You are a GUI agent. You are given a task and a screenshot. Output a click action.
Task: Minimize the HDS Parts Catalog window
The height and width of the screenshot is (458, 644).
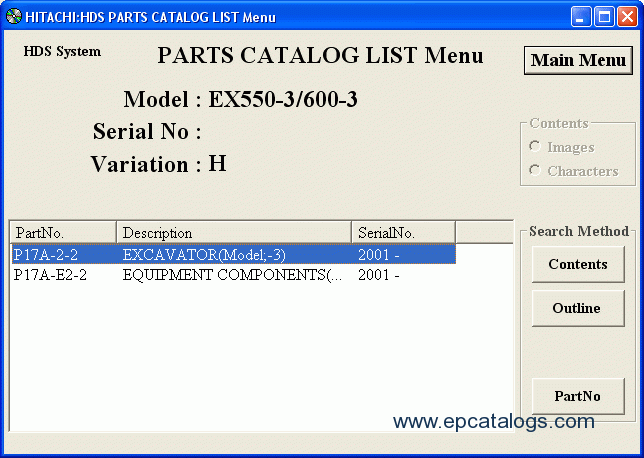[581, 17]
